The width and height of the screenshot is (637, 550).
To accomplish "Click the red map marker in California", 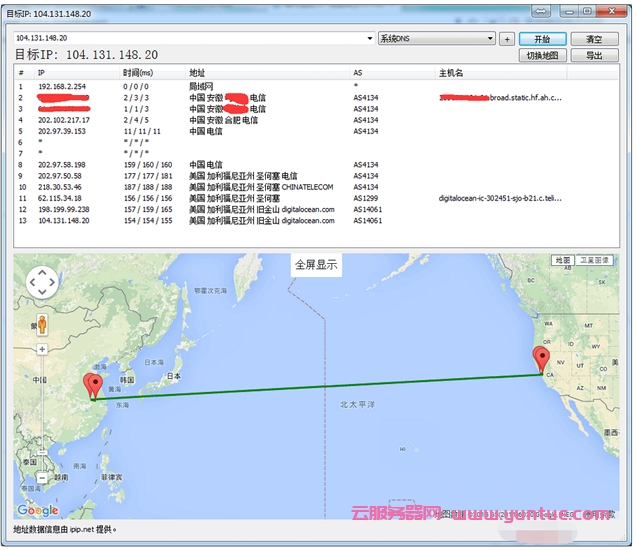I will point(542,360).
